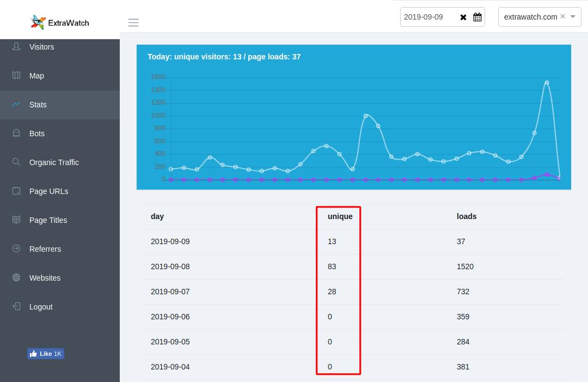Select the 2019-09-04 day cell
Viewport: 588px width, 382px height.
pyautogui.click(x=170, y=367)
